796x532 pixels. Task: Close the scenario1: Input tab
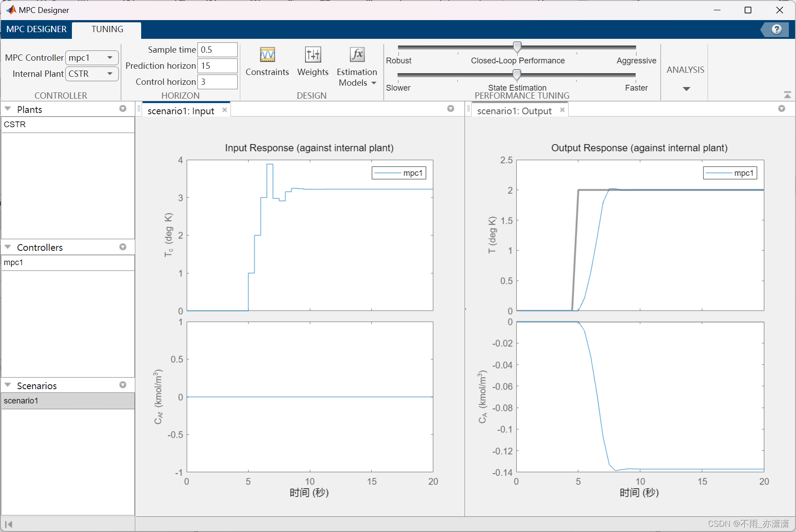225,110
